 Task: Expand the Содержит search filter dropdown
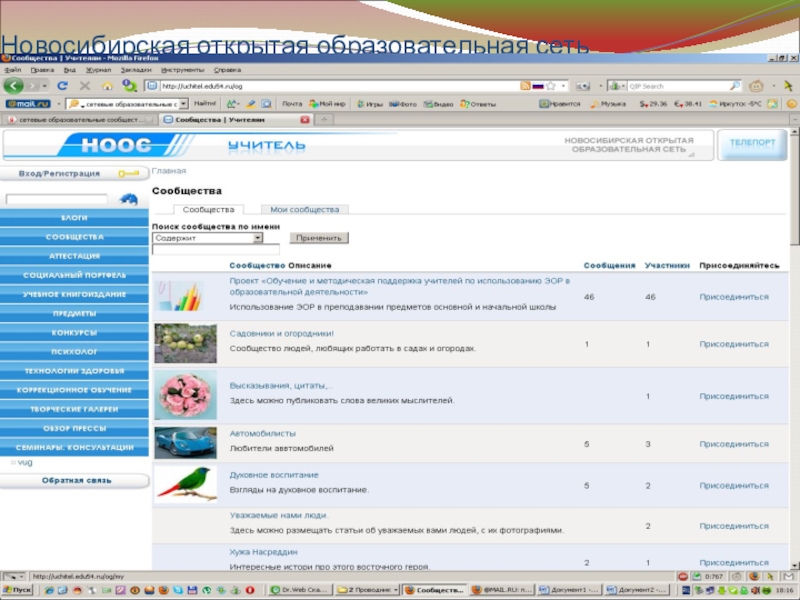[x=257, y=238]
